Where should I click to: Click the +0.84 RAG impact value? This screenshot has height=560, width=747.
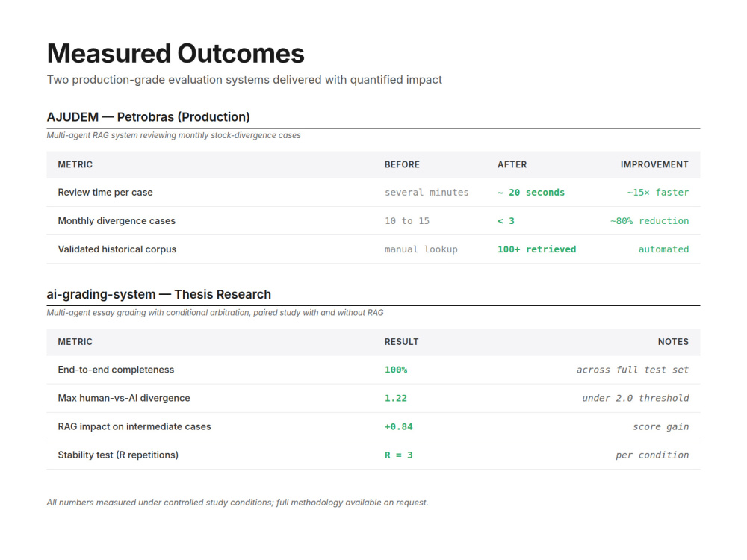(399, 426)
